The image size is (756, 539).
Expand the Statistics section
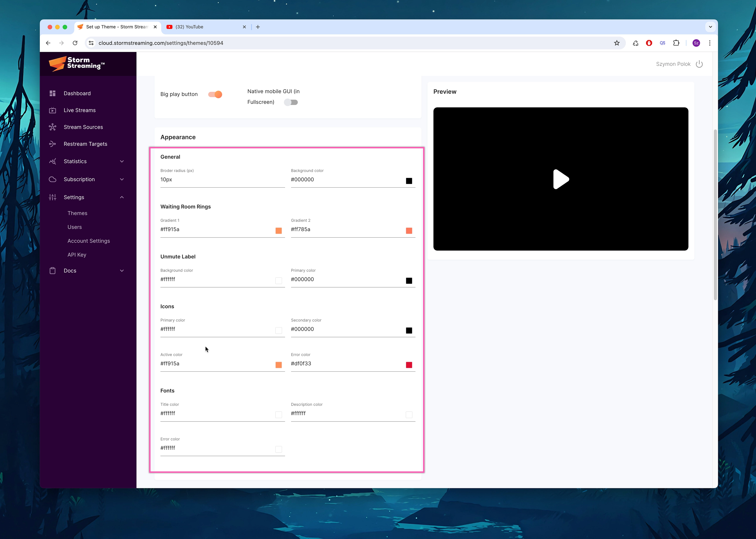coord(122,161)
